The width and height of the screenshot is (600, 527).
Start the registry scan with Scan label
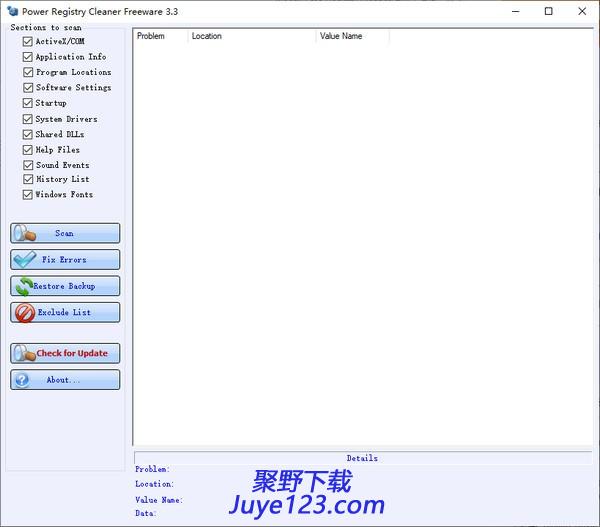click(x=64, y=233)
